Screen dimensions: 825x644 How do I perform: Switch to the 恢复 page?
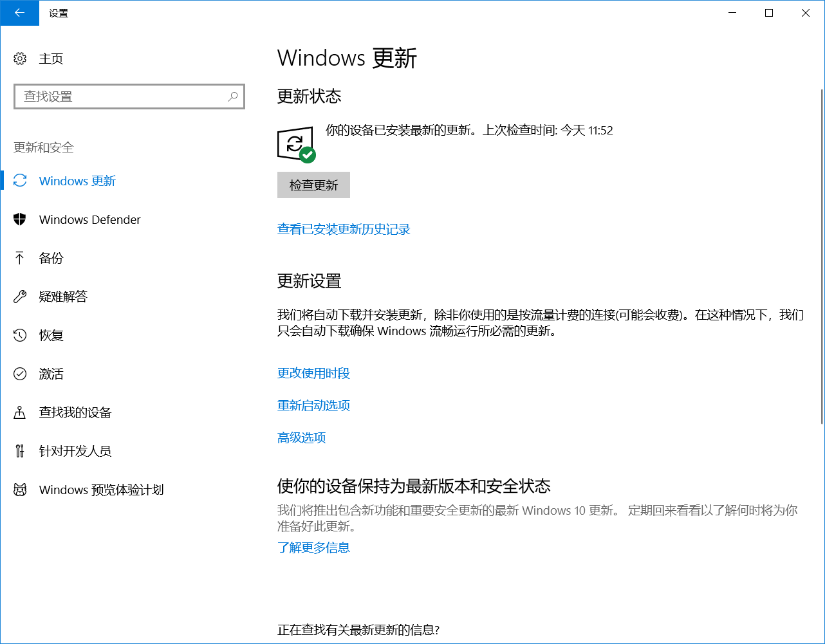tap(129, 335)
